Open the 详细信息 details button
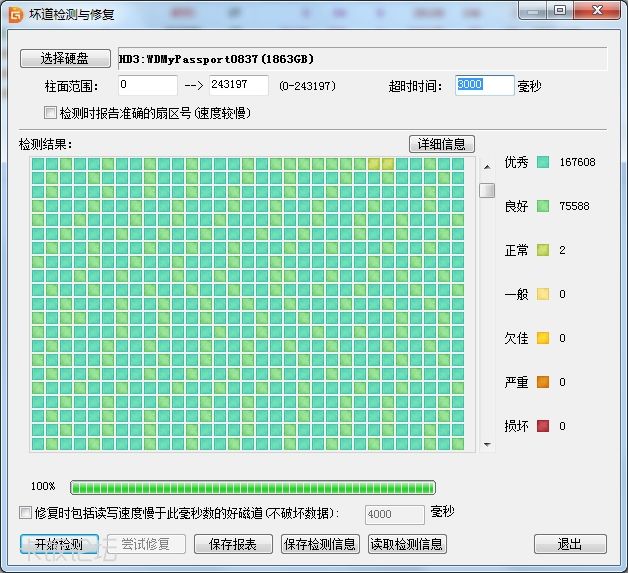The image size is (628, 573). click(x=442, y=144)
